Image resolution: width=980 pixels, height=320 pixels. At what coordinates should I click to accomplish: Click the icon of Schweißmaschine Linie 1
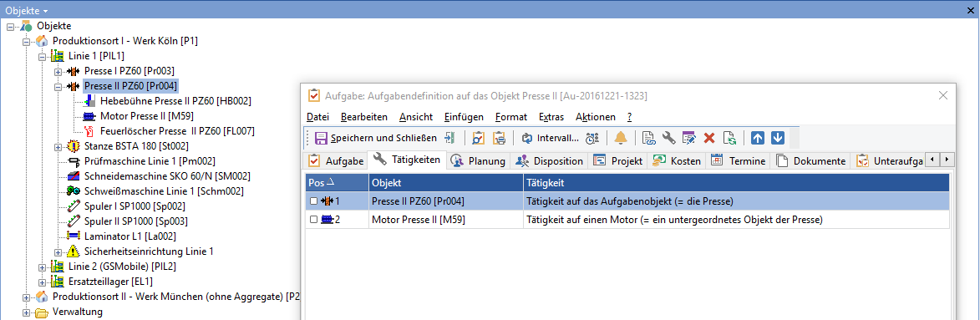coord(74,191)
